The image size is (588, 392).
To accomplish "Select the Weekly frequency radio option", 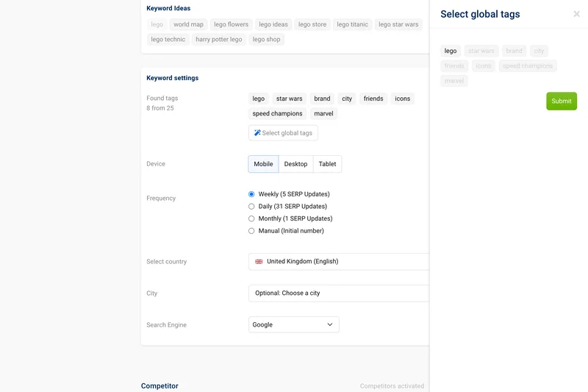I will [x=251, y=194].
